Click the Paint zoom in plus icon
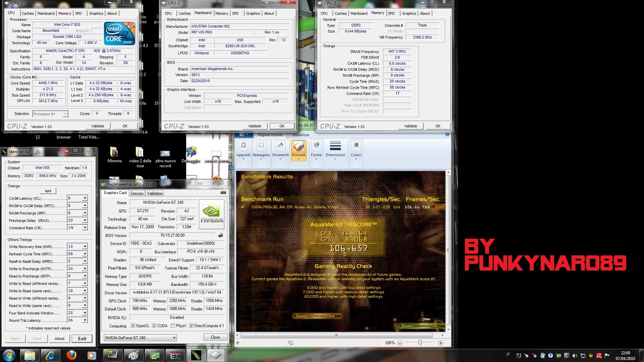Image resolution: width=644 pixels, height=362 pixels. click(x=441, y=343)
